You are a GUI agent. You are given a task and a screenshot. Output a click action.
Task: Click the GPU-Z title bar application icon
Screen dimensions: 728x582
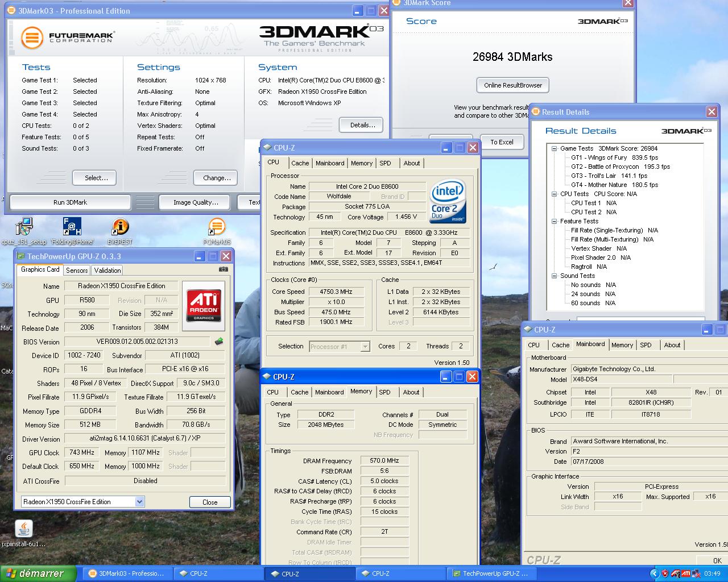(x=21, y=256)
